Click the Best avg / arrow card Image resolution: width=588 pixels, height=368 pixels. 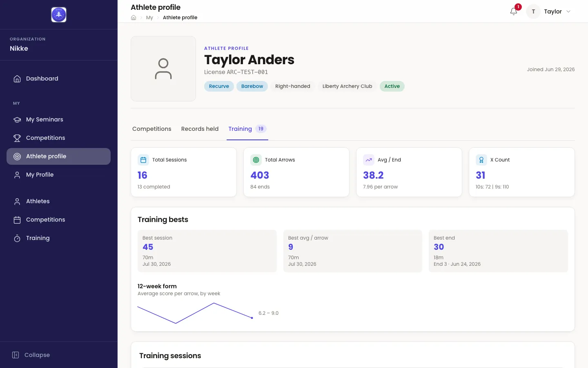tap(353, 251)
